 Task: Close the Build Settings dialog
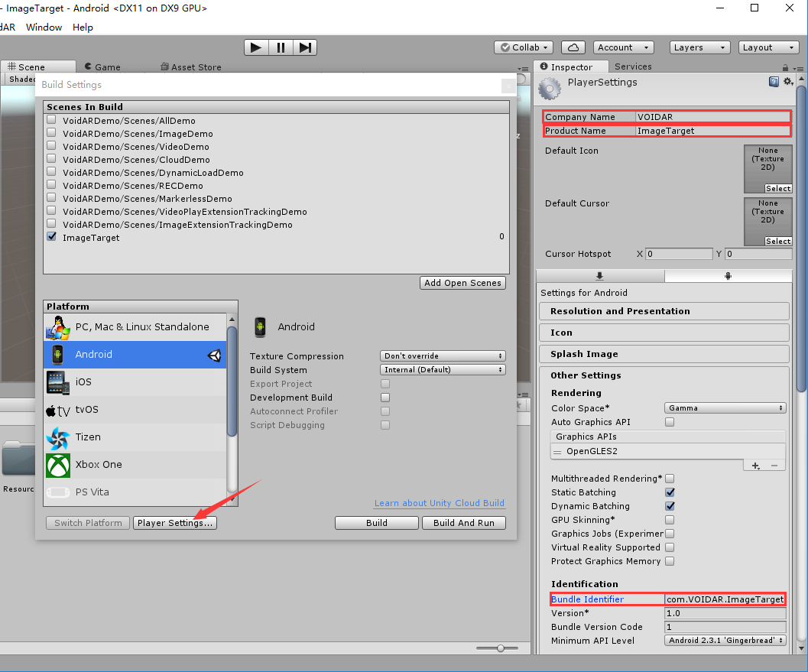[508, 86]
